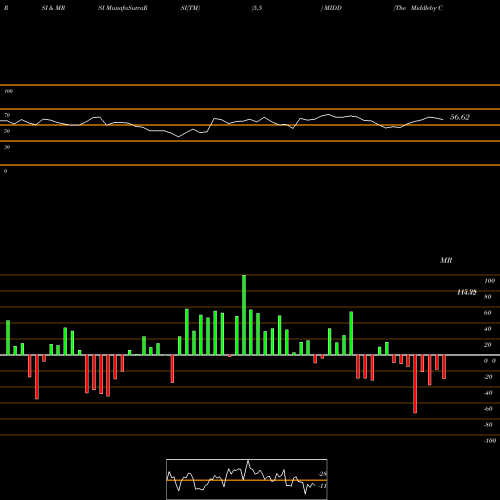Click the 60 label on MR axis
Image resolution: width=500 pixels, height=500 pixels.
(x=488, y=313)
